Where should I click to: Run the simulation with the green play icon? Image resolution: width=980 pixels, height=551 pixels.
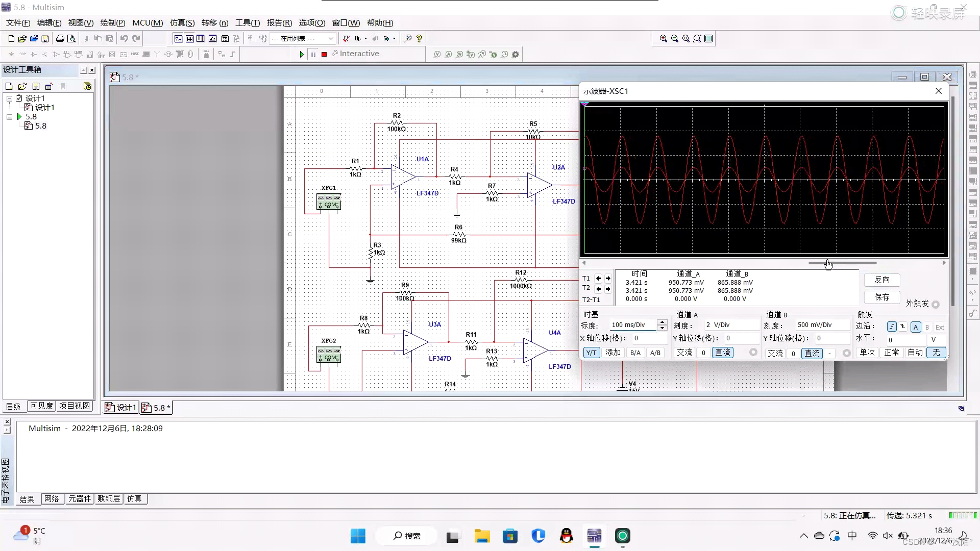click(302, 54)
